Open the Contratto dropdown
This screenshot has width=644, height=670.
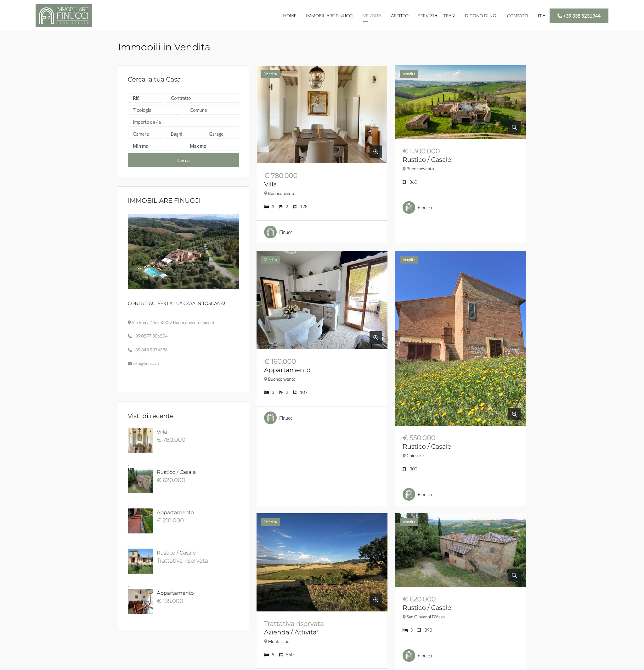pos(202,98)
